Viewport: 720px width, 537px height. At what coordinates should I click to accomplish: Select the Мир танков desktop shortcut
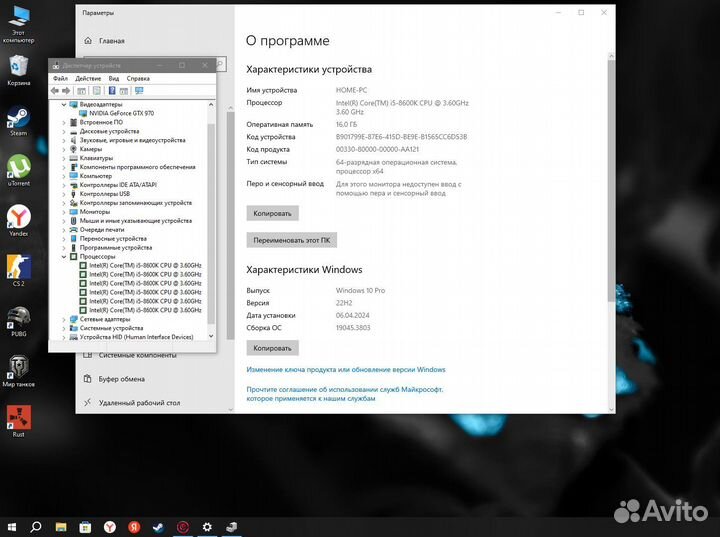[18, 371]
